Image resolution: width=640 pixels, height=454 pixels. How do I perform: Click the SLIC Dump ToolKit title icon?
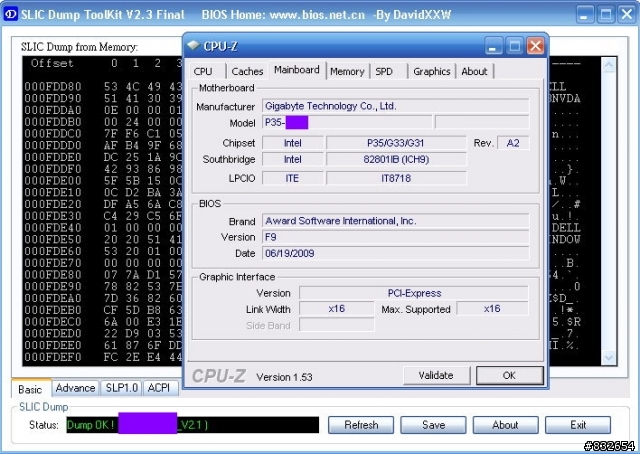(10, 15)
